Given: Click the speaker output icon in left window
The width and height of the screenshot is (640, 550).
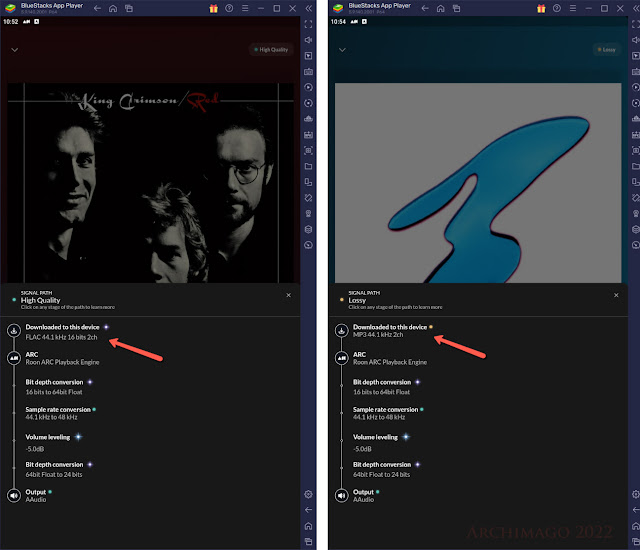Looking at the screenshot, I should click(x=14, y=495).
